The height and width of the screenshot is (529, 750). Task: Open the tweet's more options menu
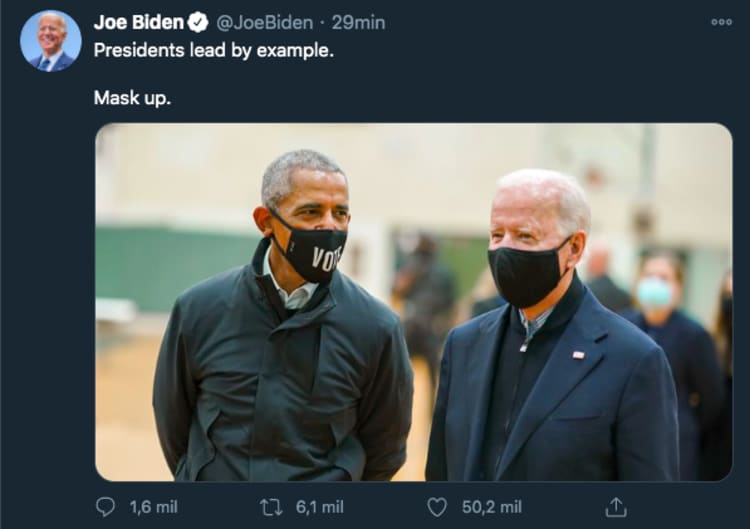(721, 22)
